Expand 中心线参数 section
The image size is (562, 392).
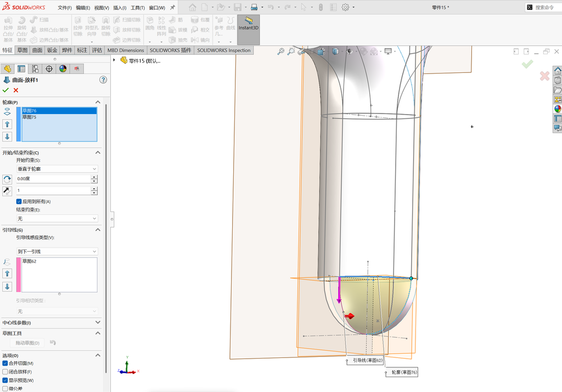pos(98,322)
